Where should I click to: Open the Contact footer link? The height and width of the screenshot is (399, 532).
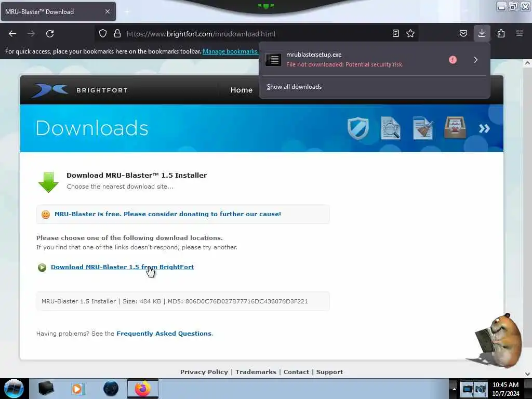coord(296,372)
